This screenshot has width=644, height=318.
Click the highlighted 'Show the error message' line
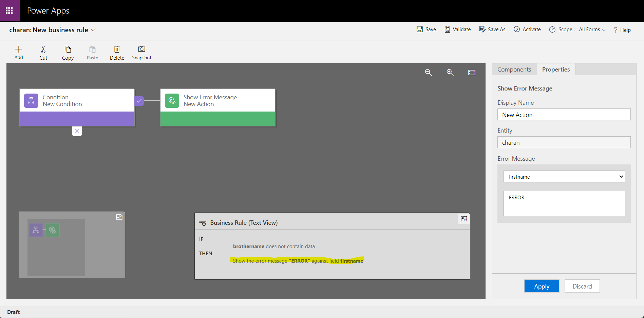298,261
